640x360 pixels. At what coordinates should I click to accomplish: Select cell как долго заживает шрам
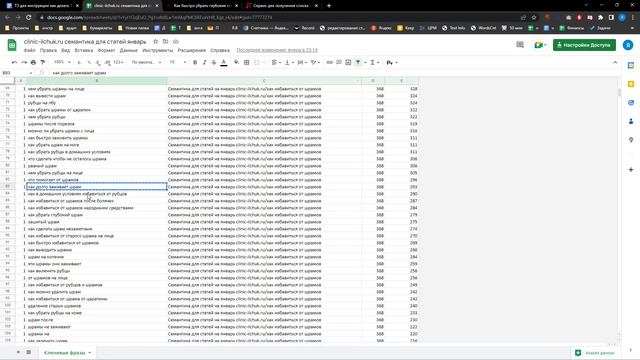pyautogui.click(x=97, y=187)
